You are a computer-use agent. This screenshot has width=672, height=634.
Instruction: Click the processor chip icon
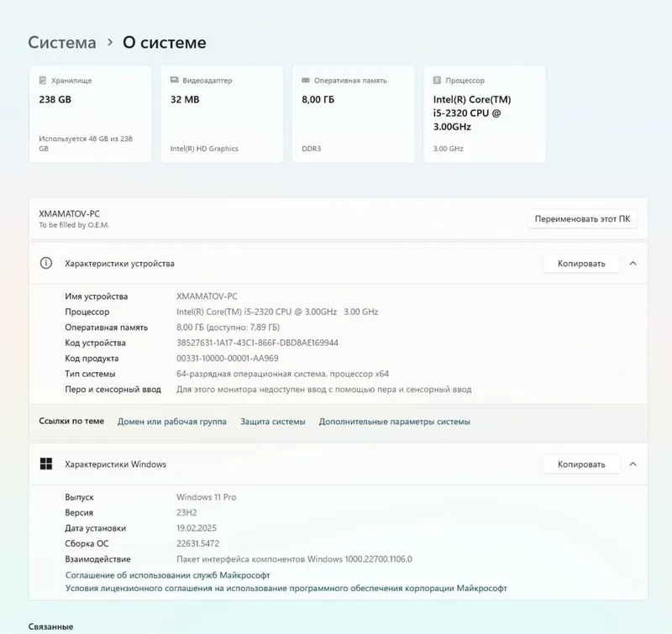tap(437, 80)
